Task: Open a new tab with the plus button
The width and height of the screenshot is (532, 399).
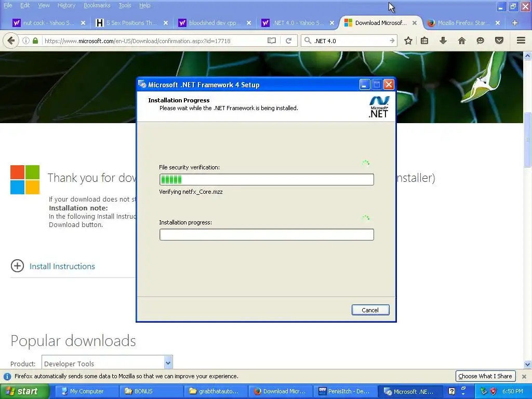Action: pyautogui.click(x=515, y=23)
